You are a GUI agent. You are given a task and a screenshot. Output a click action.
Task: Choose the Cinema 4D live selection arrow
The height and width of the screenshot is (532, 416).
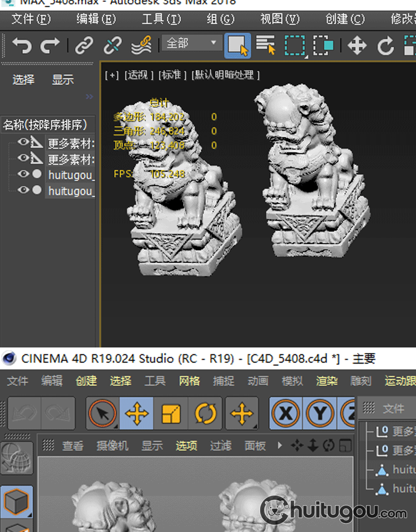tap(102, 413)
